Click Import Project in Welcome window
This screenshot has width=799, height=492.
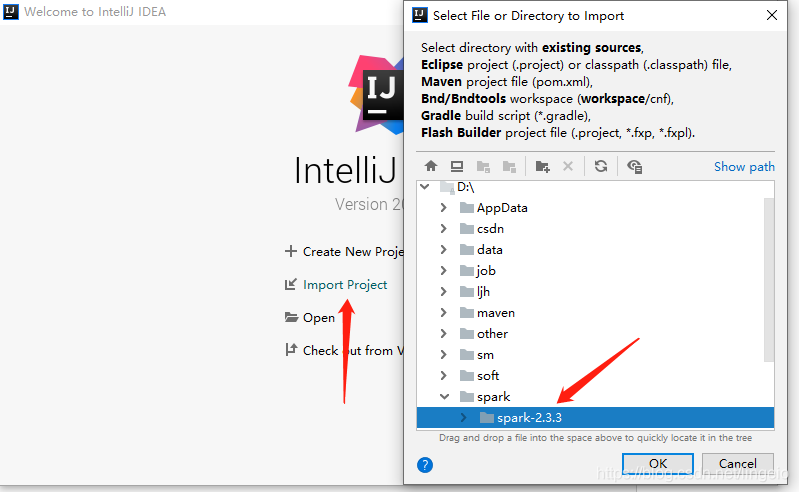345,285
